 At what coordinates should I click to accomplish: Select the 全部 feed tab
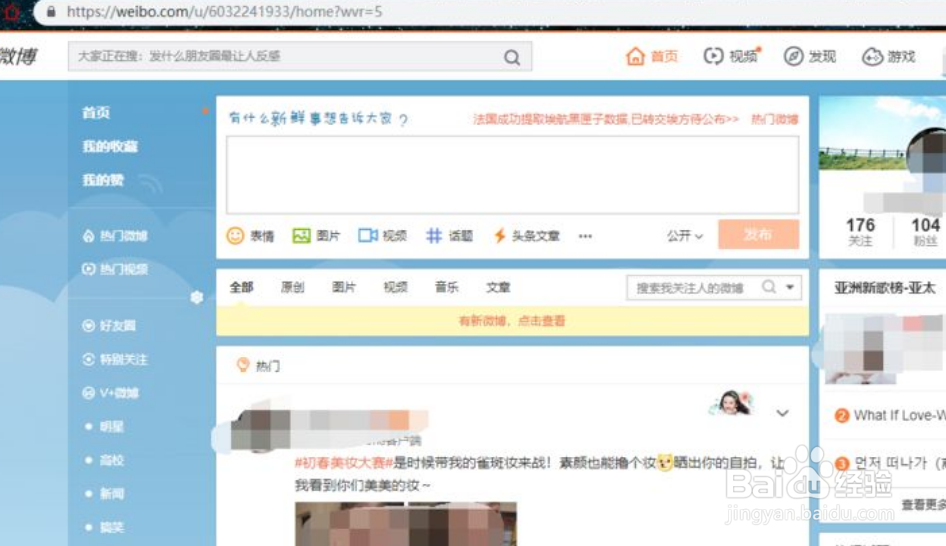pyautogui.click(x=241, y=287)
